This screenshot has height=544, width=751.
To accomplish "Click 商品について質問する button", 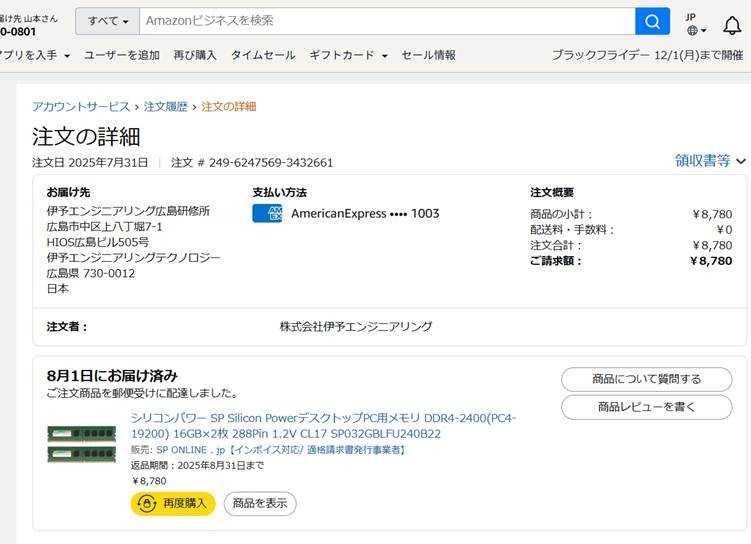I will (646, 379).
